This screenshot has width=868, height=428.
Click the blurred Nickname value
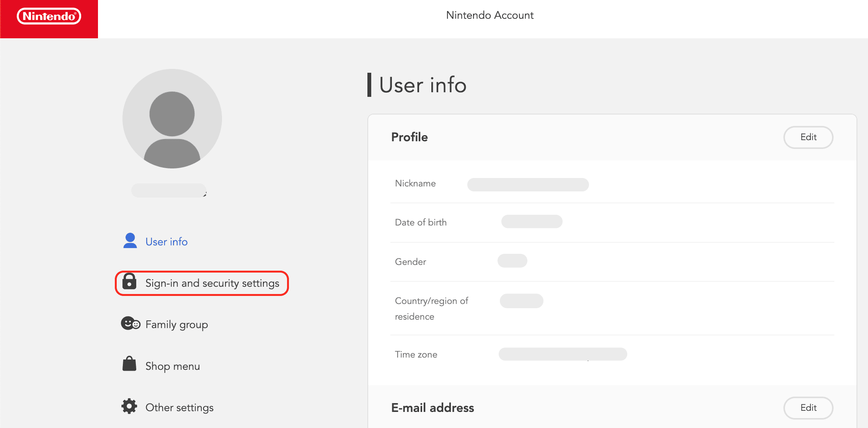pos(528,185)
